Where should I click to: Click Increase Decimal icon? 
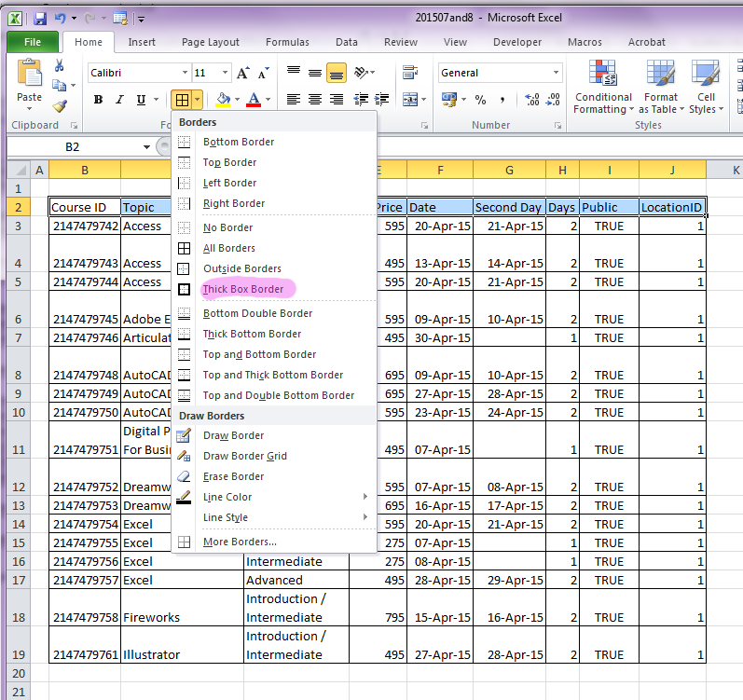(531, 100)
